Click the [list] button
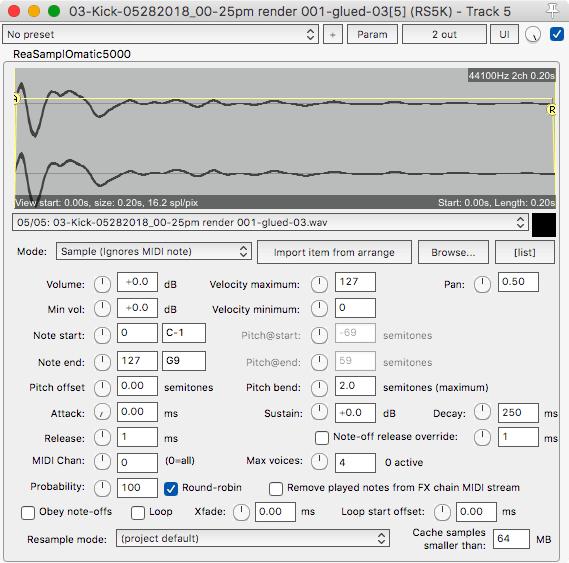569x563 pixels. click(x=525, y=252)
